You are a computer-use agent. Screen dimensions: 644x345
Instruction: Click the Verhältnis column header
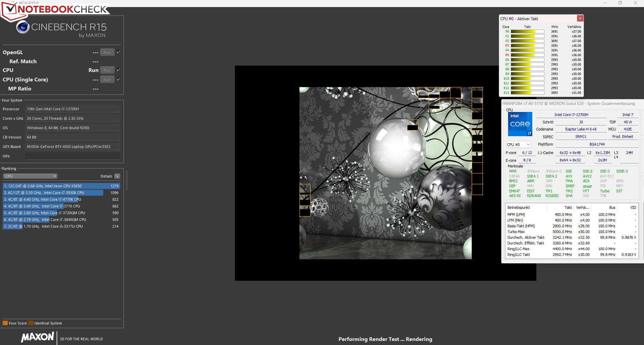coord(574,27)
